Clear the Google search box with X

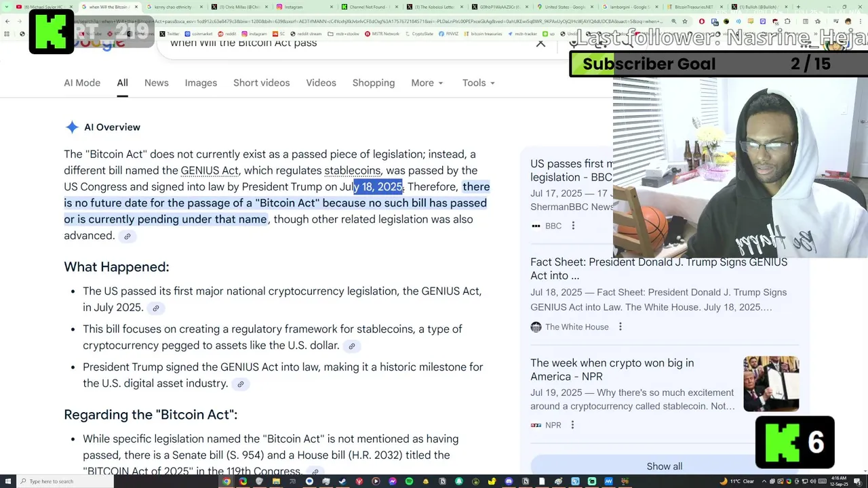[540, 43]
